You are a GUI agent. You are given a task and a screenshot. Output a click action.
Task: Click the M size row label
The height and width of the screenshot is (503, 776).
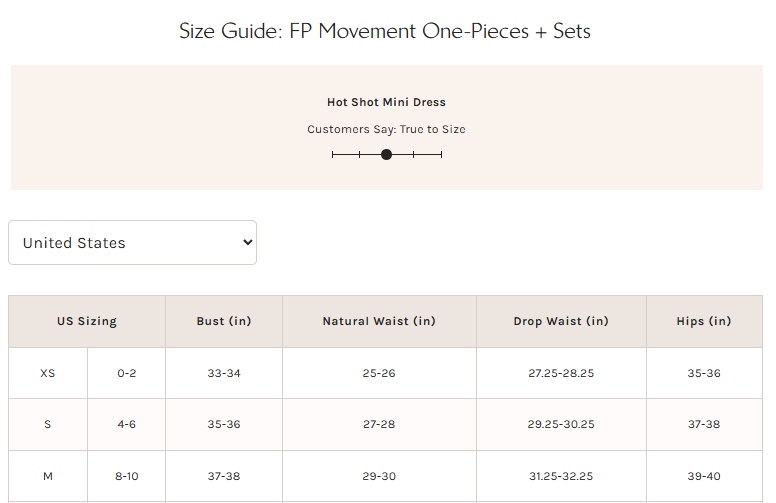[48, 476]
